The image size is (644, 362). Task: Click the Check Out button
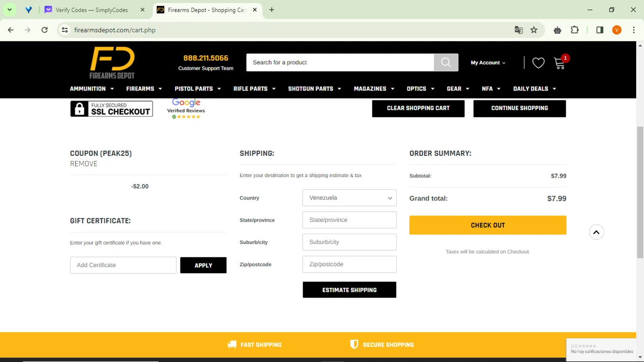click(488, 225)
